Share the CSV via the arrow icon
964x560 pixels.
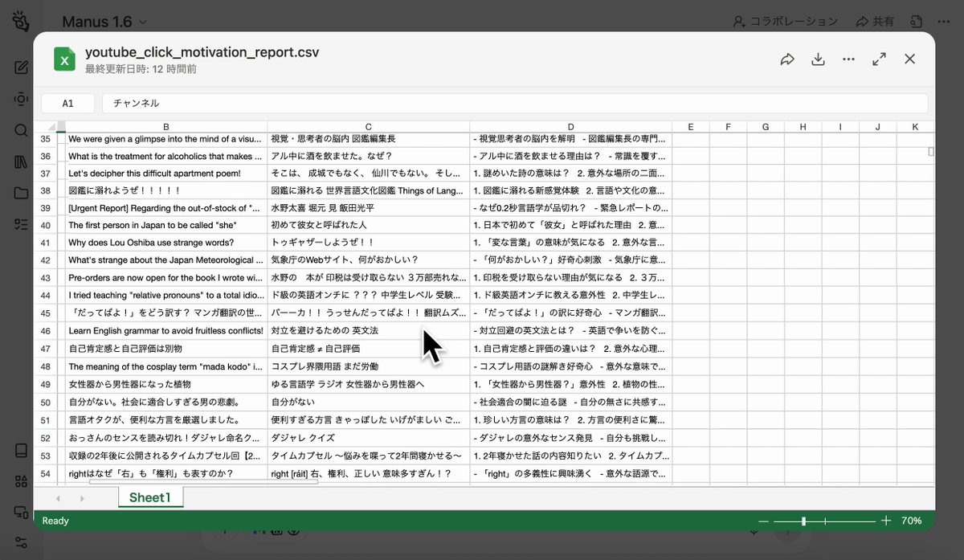(x=787, y=59)
